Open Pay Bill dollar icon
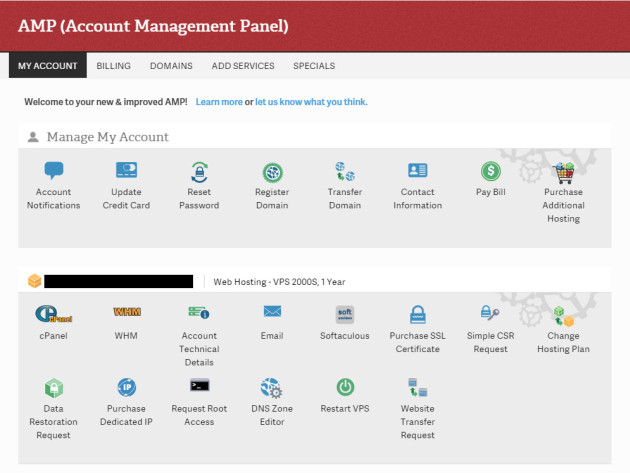The width and height of the screenshot is (630, 473). click(x=491, y=171)
